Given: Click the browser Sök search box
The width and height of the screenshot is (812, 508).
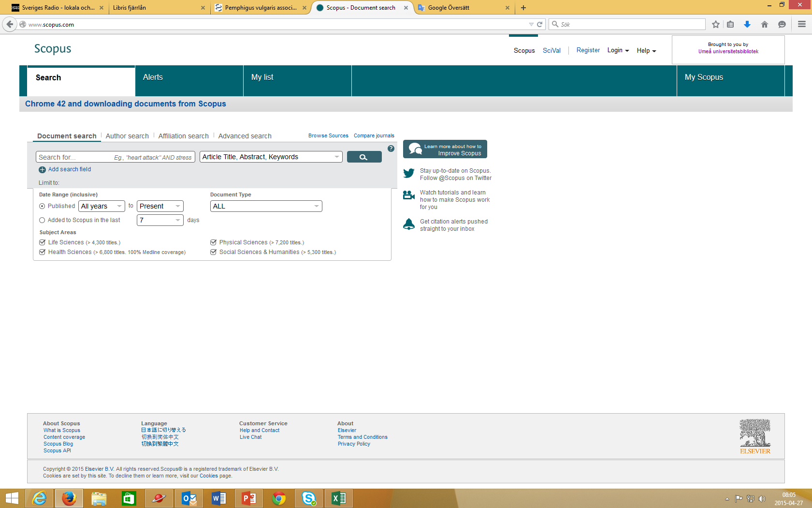Looking at the screenshot, I should [627, 24].
